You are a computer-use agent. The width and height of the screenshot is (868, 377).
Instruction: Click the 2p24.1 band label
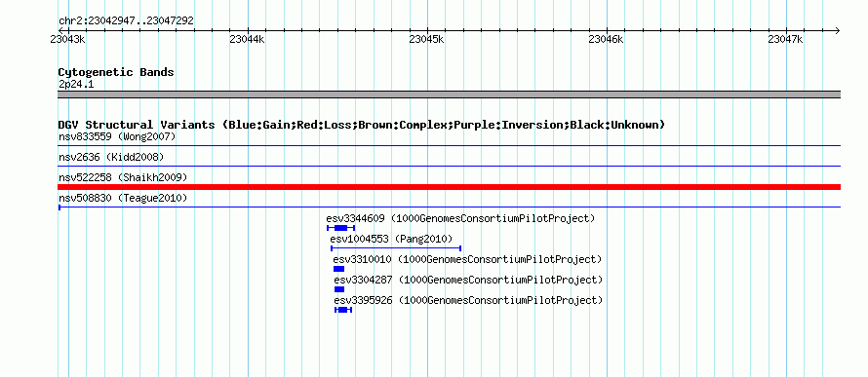tap(76, 84)
